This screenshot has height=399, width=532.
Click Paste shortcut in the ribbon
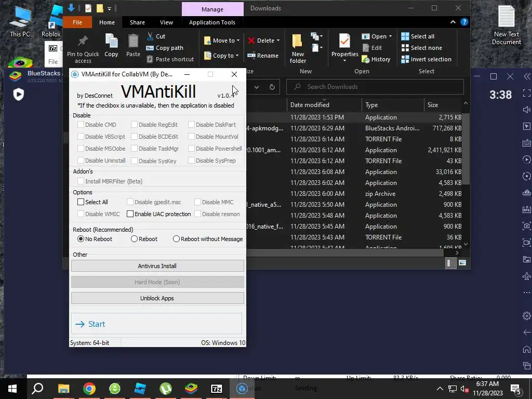170,59
